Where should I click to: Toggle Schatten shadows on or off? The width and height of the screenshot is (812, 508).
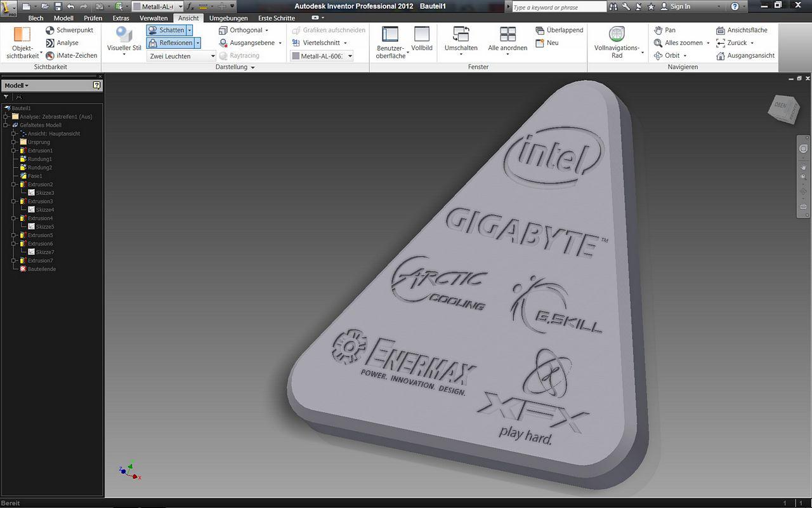tap(166, 30)
